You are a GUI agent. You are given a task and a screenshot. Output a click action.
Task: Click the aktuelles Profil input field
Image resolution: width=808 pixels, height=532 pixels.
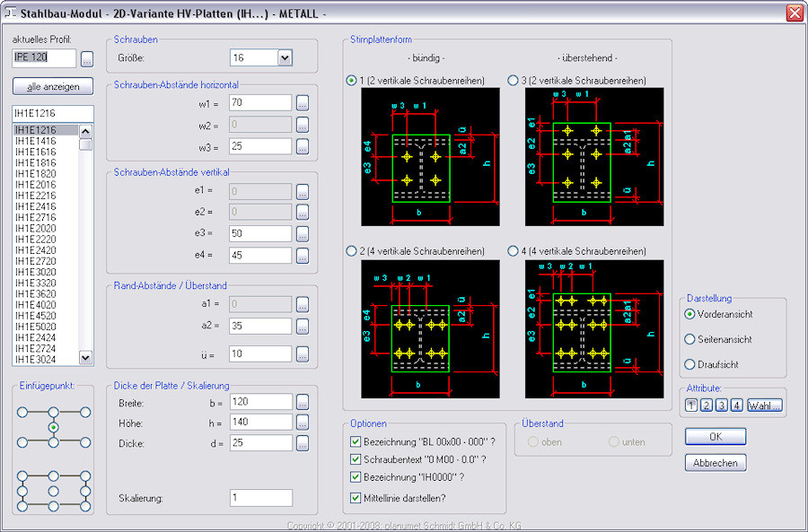[44, 57]
